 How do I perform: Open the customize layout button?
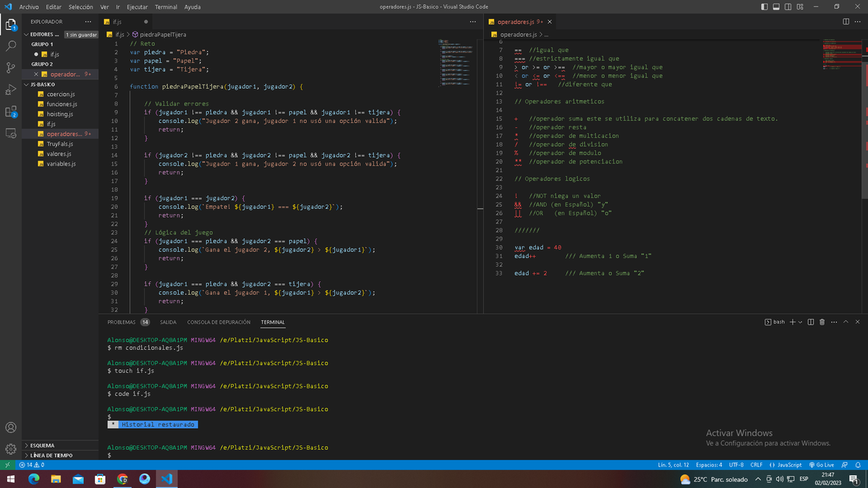pyautogui.click(x=799, y=7)
